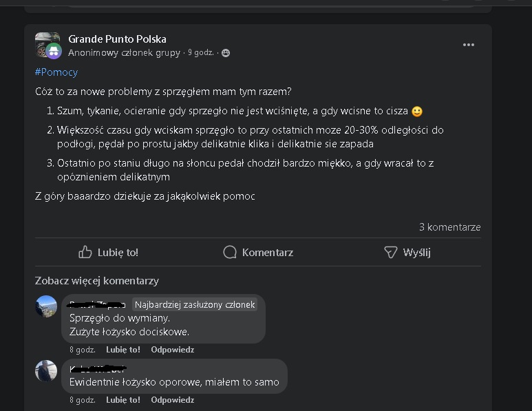Click the Komentarz speech bubble icon
The height and width of the screenshot is (411, 532).
click(x=230, y=253)
